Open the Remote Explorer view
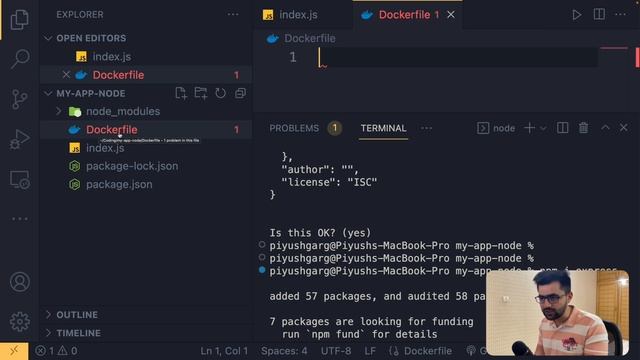The height and width of the screenshot is (360, 640). [19, 180]
